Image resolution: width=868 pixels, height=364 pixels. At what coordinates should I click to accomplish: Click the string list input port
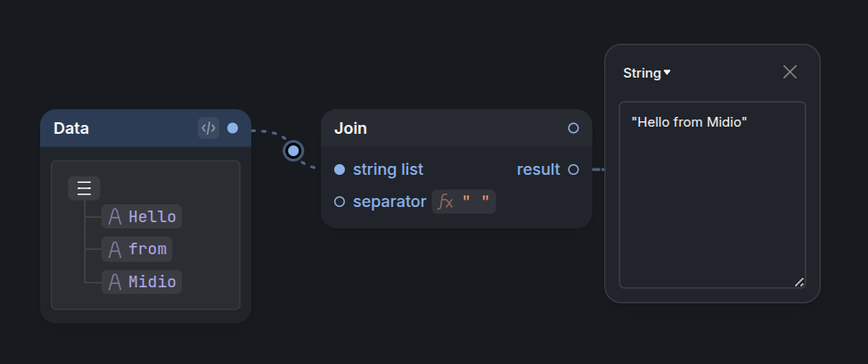[x=340, y=170]
